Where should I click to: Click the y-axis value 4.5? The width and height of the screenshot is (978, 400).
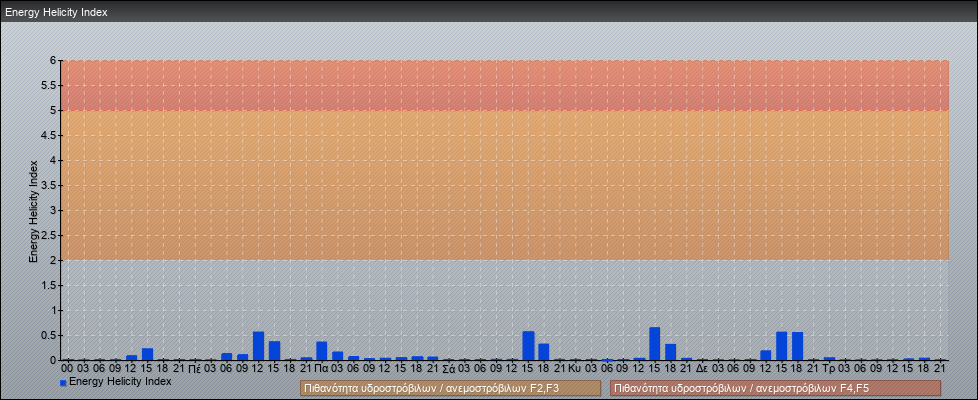point(49,135)
